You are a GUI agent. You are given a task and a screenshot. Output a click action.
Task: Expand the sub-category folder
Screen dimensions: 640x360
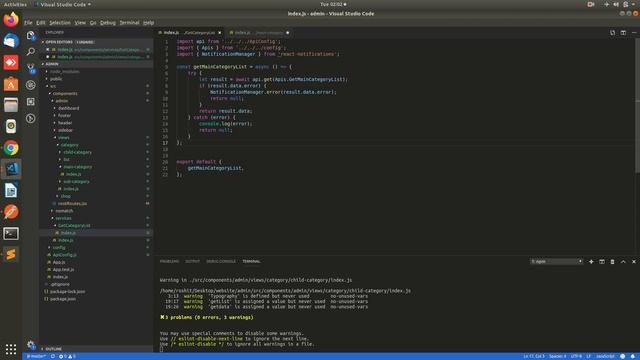pos(76,182)
